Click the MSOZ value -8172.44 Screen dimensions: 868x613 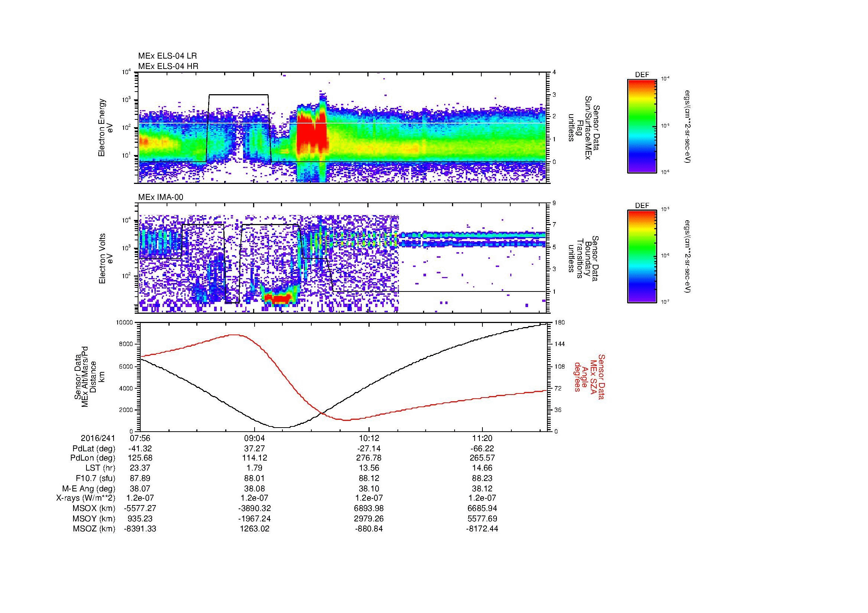tap(482, 529)
